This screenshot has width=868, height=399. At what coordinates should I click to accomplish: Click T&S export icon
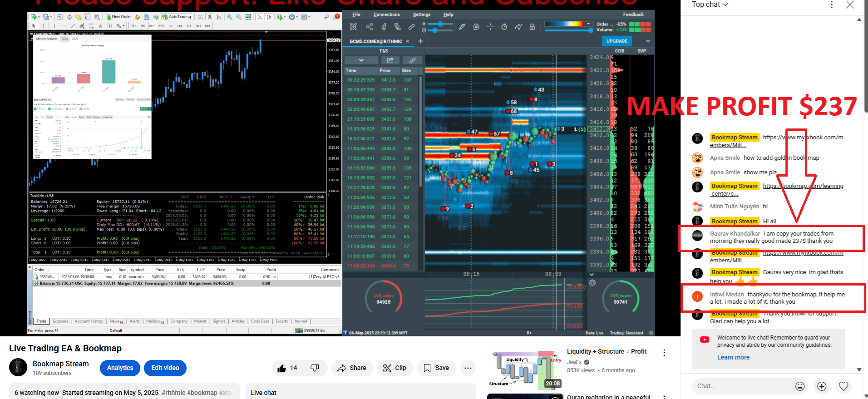(x=390, y=60)
